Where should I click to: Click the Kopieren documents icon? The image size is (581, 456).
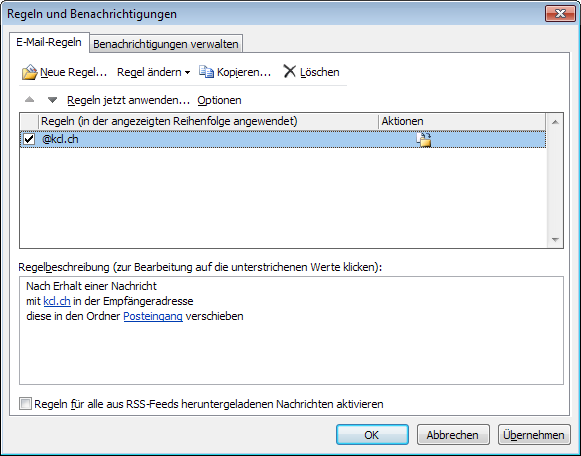point(206,71)
